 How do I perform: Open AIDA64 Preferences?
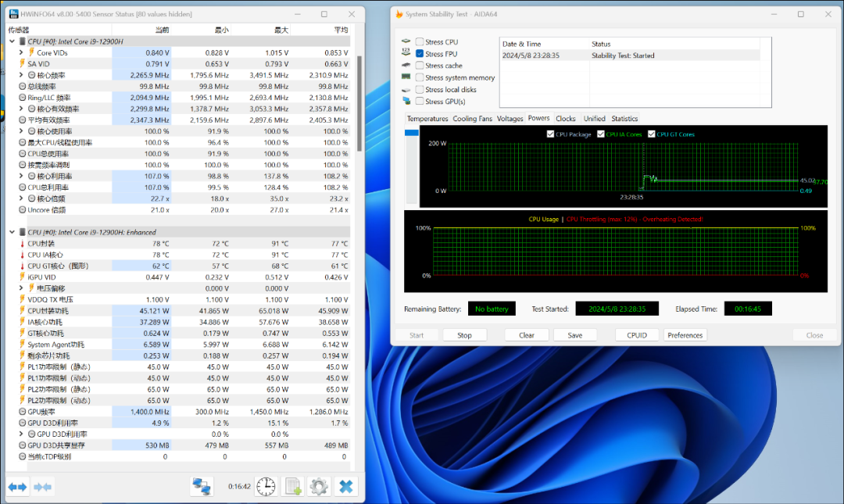click(x=685, y=335)
